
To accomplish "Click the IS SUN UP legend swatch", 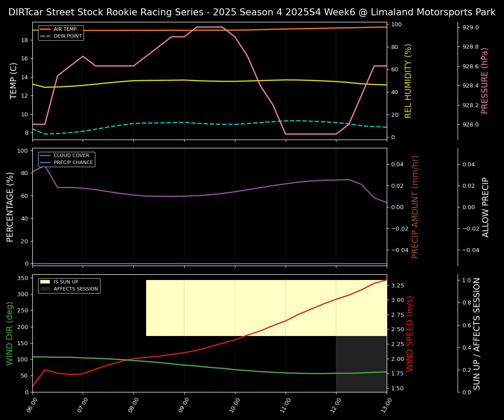I will pyautogui.click(x=45, y=282).
